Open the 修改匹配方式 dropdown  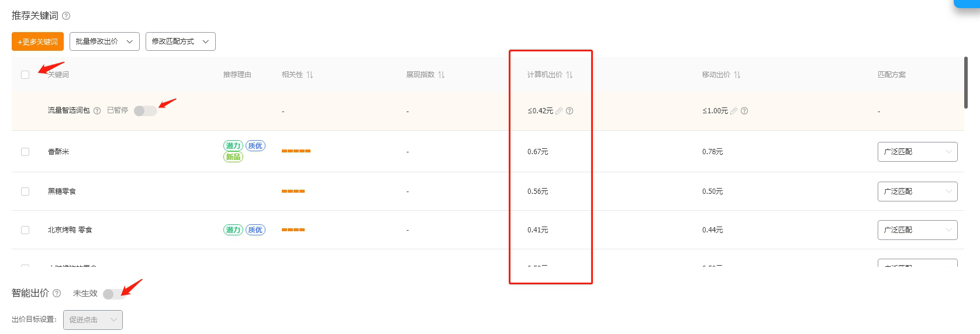click(180, 41)
